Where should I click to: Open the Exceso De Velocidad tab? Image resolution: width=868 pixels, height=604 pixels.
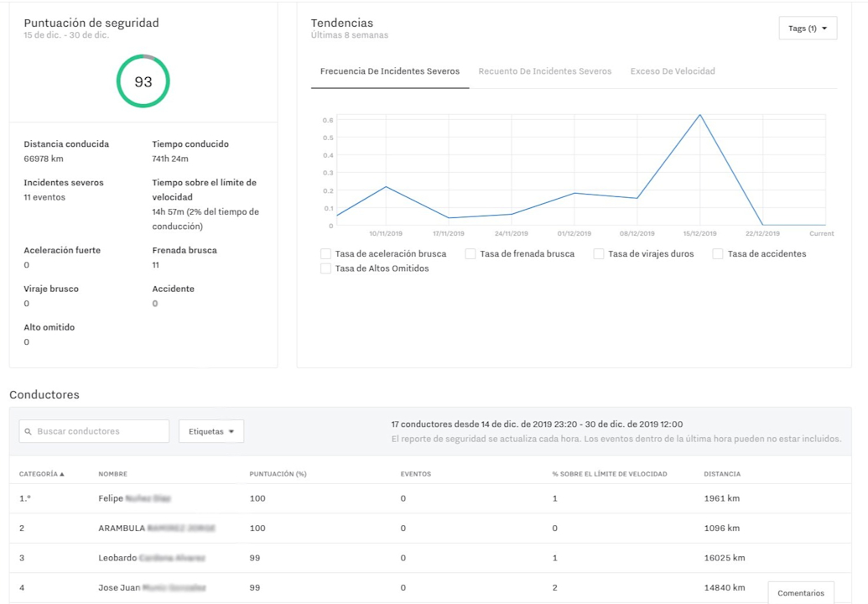(x=673, y=71)
